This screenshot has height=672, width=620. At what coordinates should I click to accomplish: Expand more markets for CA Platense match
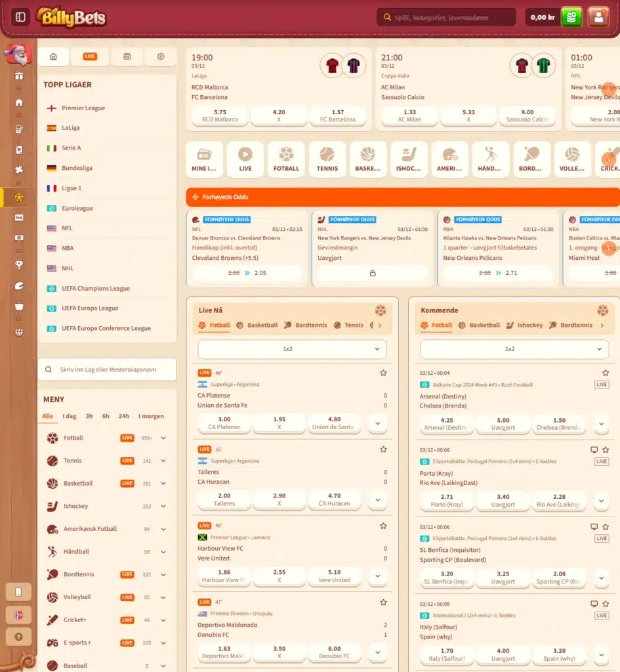tap(377, 423)
